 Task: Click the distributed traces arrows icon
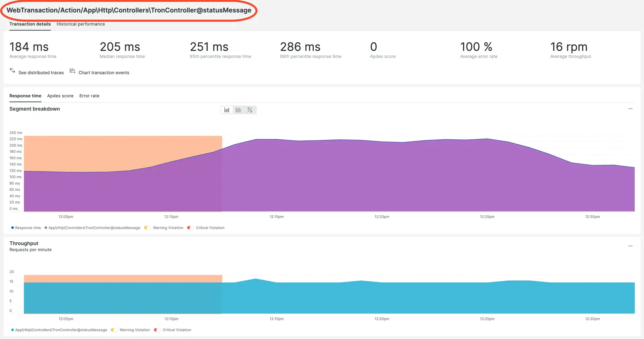12,70
